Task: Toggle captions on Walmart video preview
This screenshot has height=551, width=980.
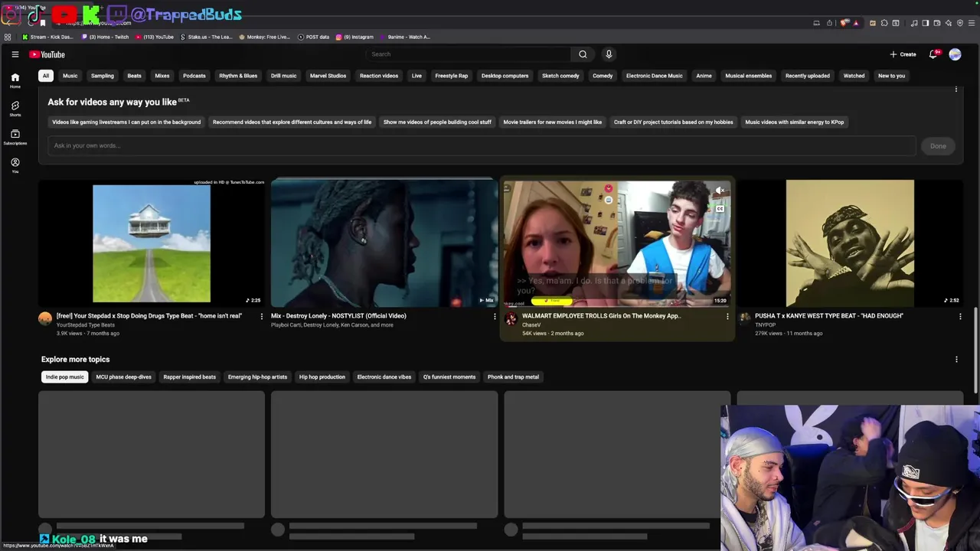Action: click(720, 208)
